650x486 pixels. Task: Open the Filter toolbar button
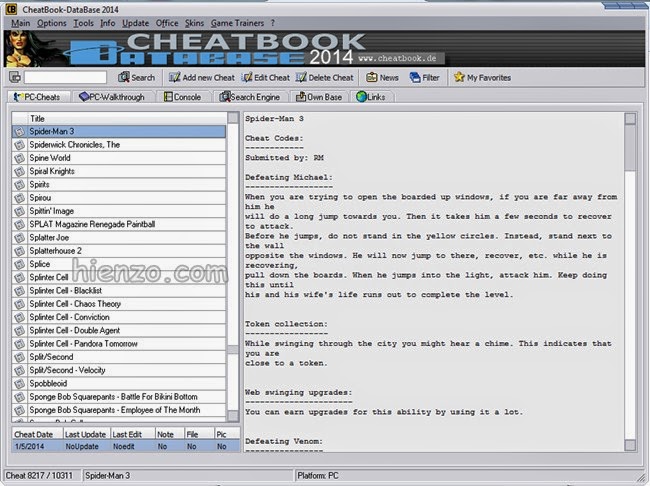[x=424, y=78]
